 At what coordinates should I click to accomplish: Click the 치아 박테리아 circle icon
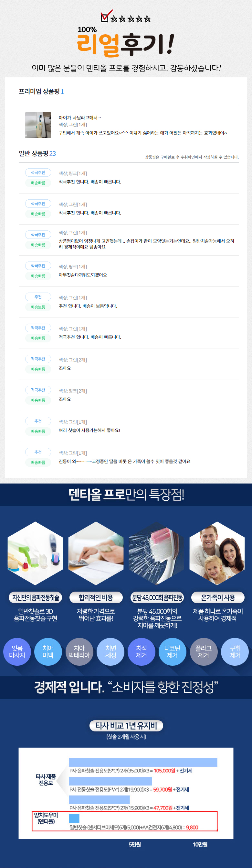[x=79, y=651]
